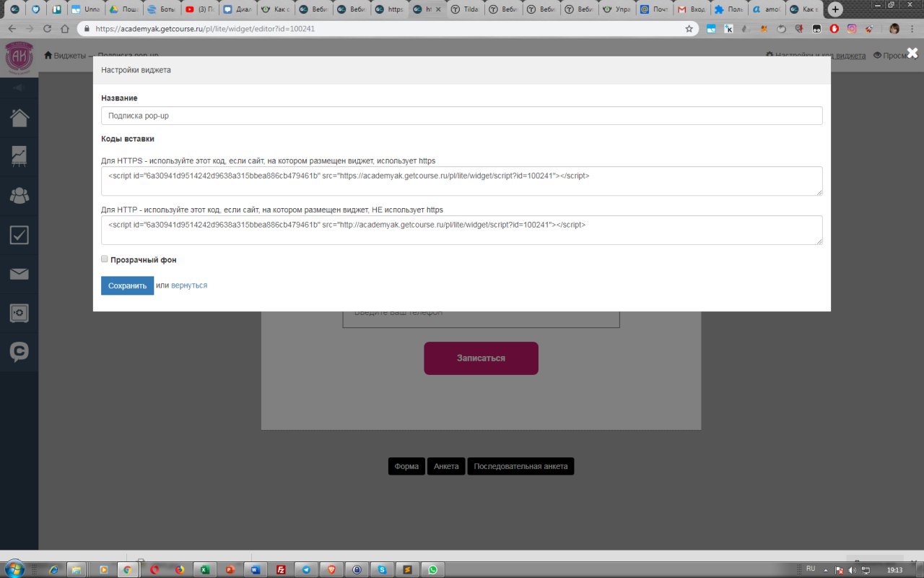Click the academy AK logo
924x578 pixels.
(19, 58)
